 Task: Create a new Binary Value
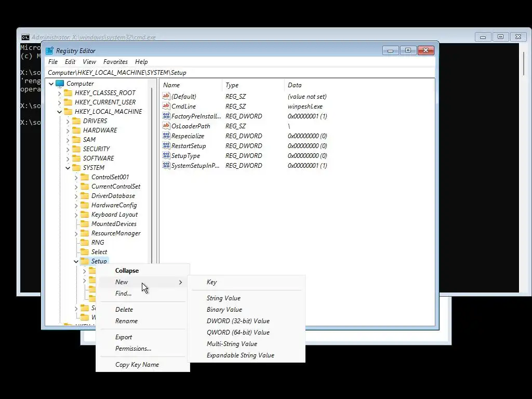tap(246, 310)
